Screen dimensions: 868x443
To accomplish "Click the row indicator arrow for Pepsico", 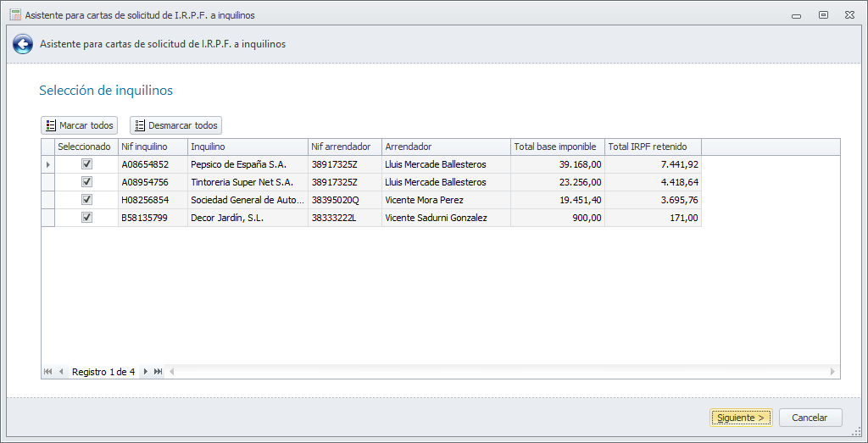I will click(47, 164).
